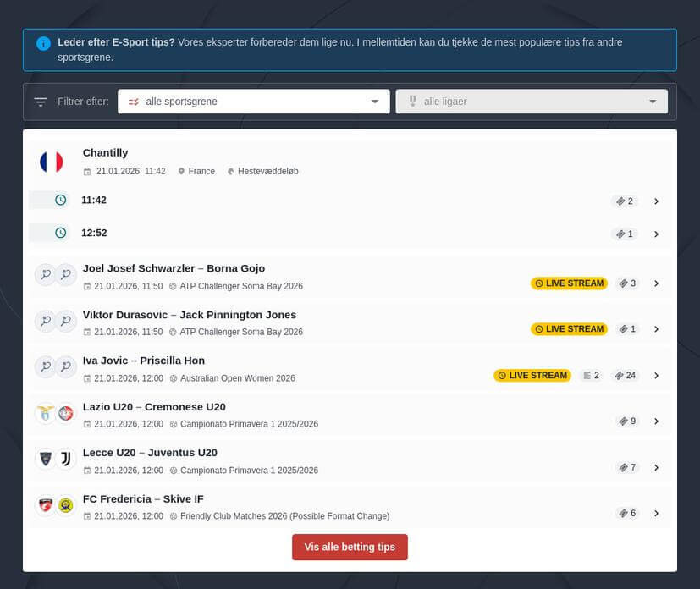Click the info icon in the E-Sport banner
This screenshot has height=589, width=700.
[x=43, y=43]
